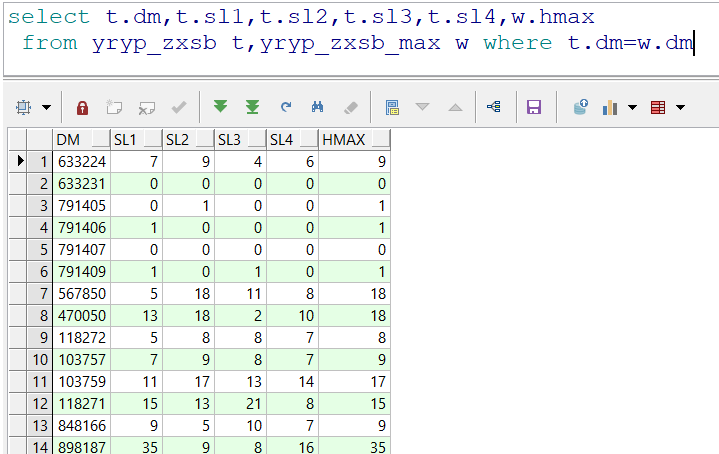The image size is (719, 454).
Task: Click the post changes checkmark icon
Action: point(179,107)
